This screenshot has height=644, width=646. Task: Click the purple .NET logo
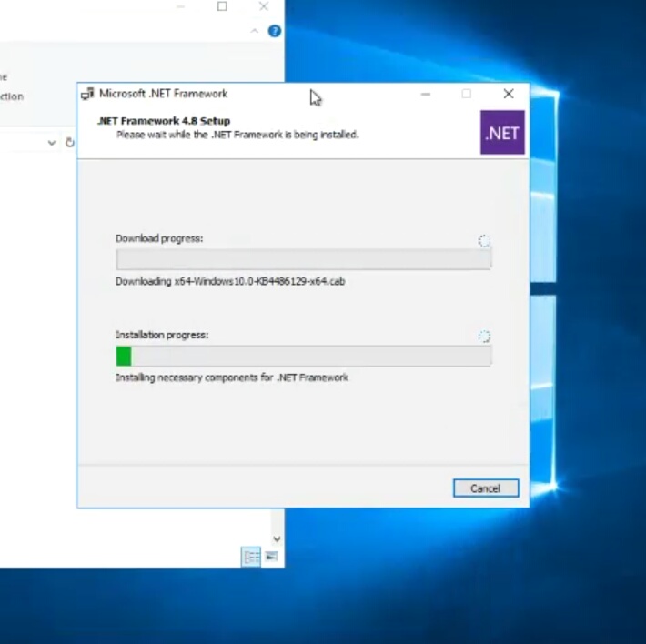tap(502, 132)
